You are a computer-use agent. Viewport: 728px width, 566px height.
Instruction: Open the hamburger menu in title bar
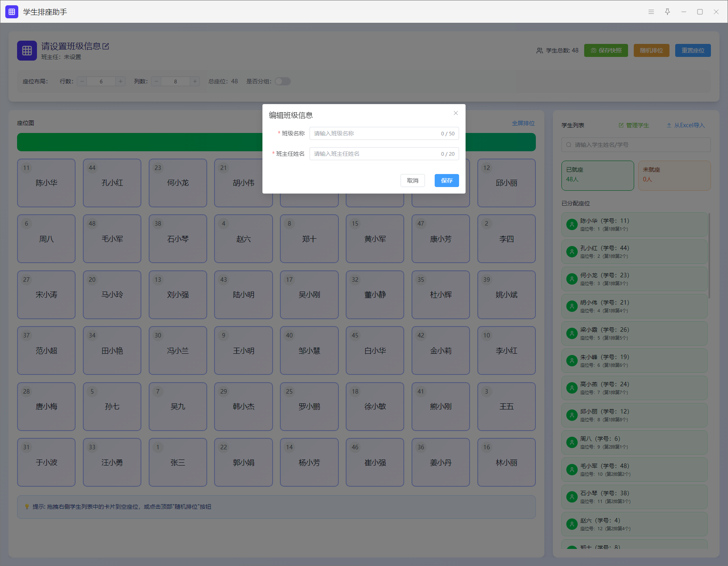coord(651,12)
